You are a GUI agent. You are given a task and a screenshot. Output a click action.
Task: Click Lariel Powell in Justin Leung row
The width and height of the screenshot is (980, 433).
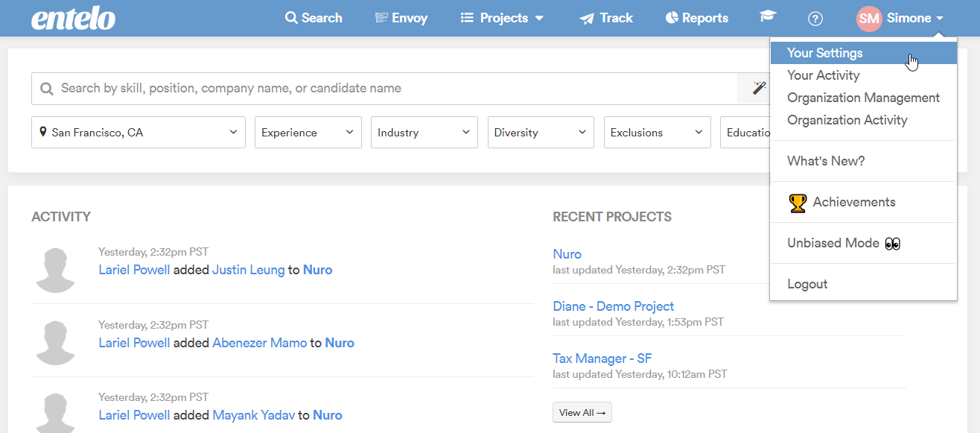tap(134, 270)
